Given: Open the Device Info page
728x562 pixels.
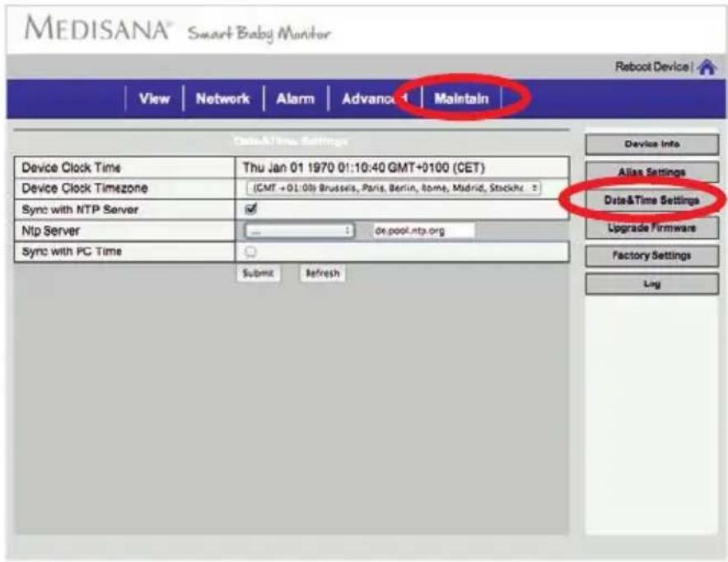Looking at the screenshot, I should [652, 144].
